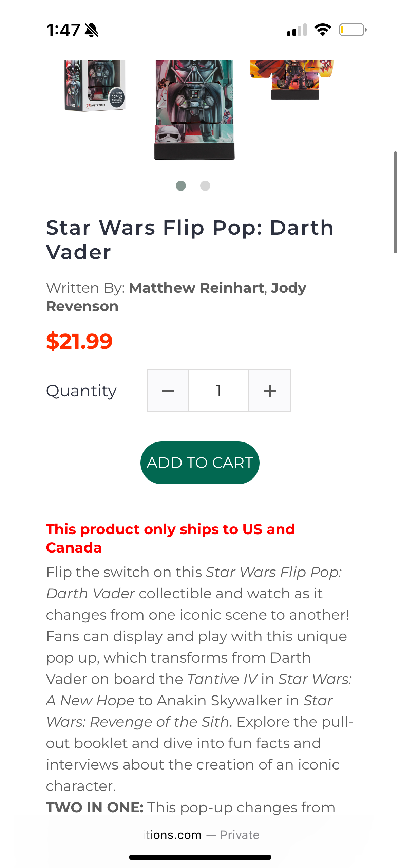Image resolution: width=400 pixels, height=868 pixels.
Task: Select the first carousel pagination dot
Action: [181, 186]
